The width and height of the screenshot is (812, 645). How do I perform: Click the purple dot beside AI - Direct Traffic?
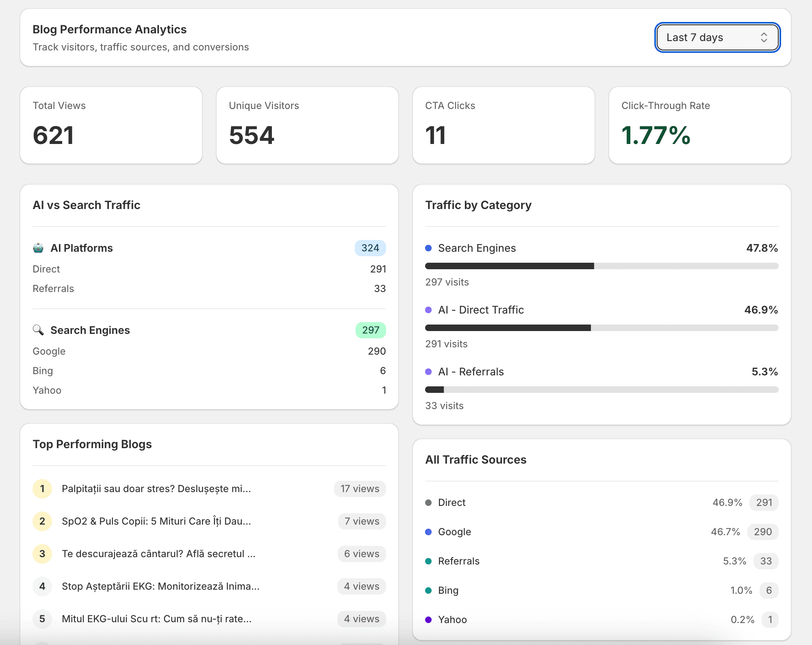pyautogui.click(x=428, y=310)
